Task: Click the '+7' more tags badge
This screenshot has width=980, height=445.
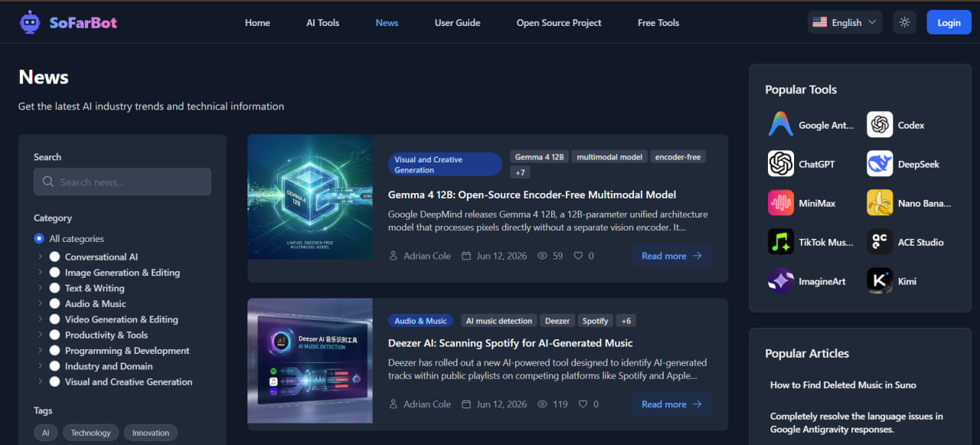Action: point(520,172)
